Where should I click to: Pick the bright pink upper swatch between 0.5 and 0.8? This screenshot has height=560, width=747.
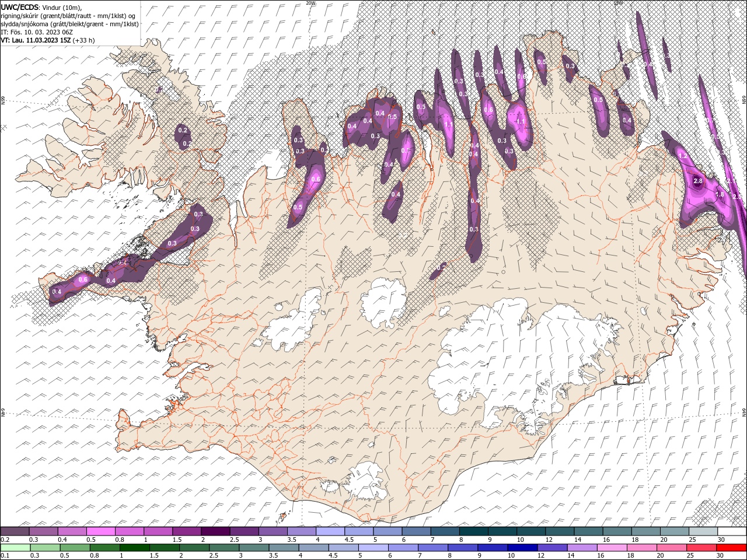[101, 531]
